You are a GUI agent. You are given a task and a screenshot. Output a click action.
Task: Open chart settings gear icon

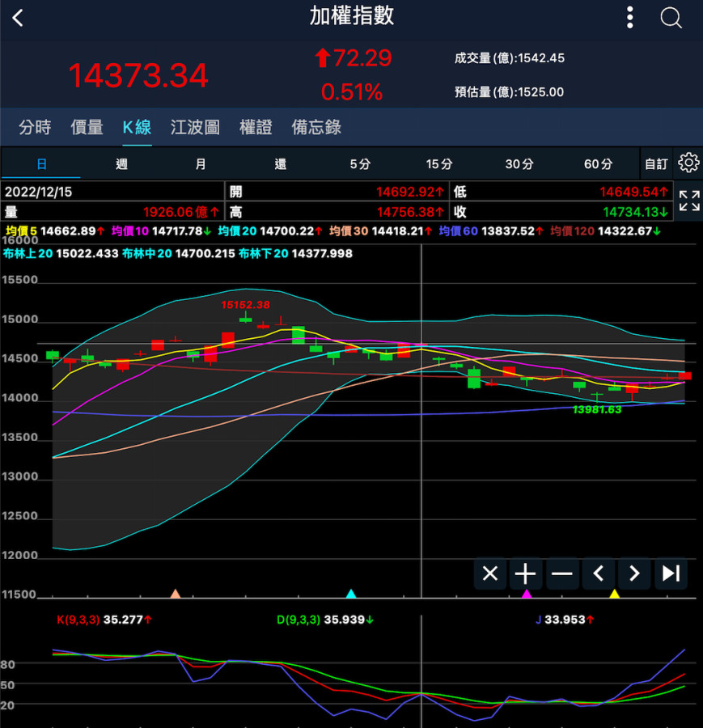pos(688,163)
